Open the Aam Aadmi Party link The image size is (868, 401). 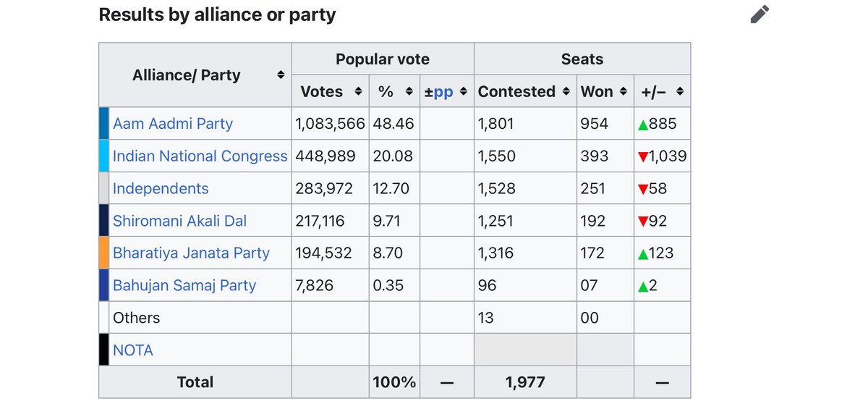[173, 124]
